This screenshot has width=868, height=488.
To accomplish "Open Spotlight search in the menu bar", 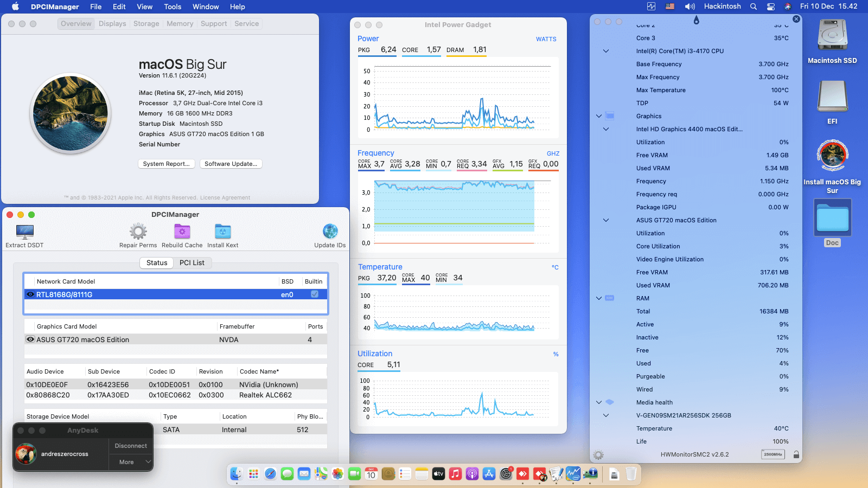I will 754,7.
